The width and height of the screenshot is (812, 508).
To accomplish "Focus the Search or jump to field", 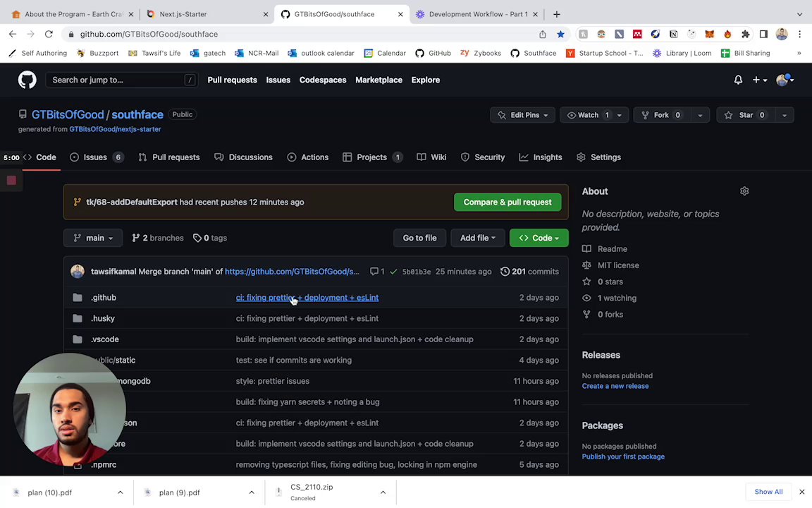I will tap(121, 80).
